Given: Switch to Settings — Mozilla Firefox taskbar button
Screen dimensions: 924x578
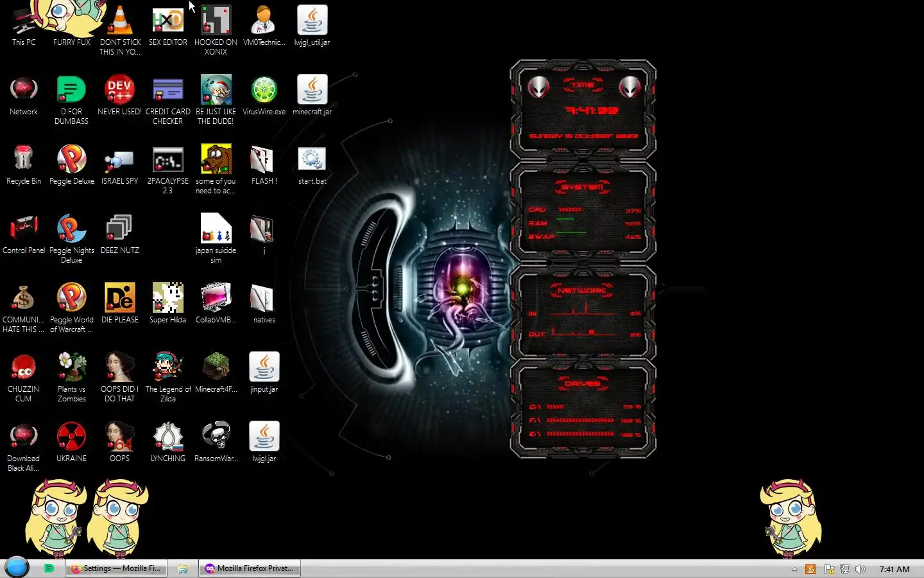Looking at the screenshot, I should click(116, 568).
